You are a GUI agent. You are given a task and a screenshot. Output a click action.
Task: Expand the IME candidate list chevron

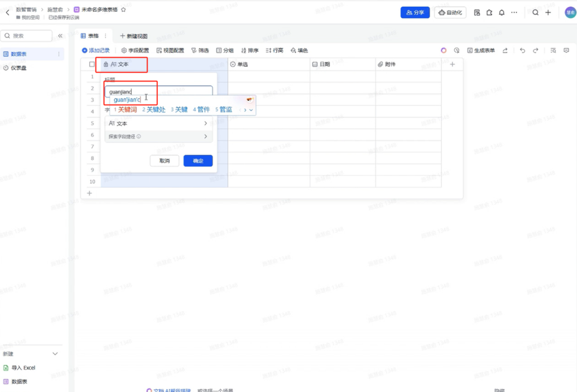click(x=251, y=110)
